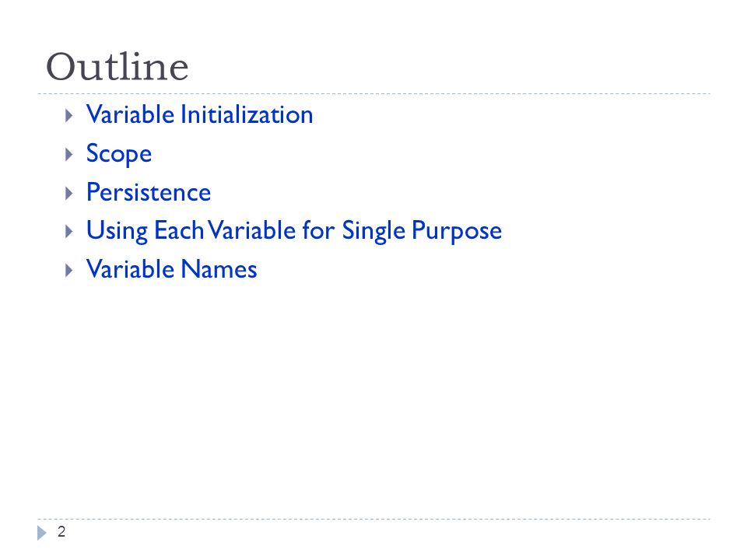The image size is (747, 560).
Task: Go to the Variable Names section
Action: click(171, 270)
